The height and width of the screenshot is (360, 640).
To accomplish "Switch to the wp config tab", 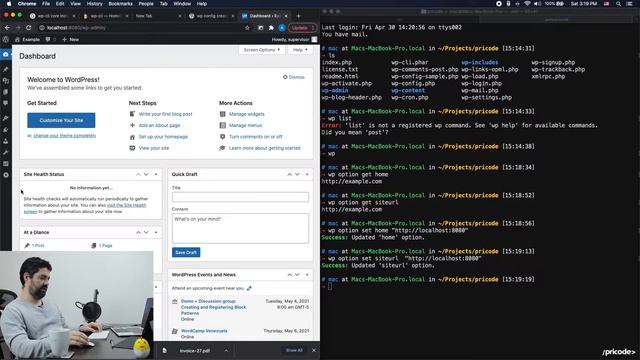I will (x=212, y=16).
